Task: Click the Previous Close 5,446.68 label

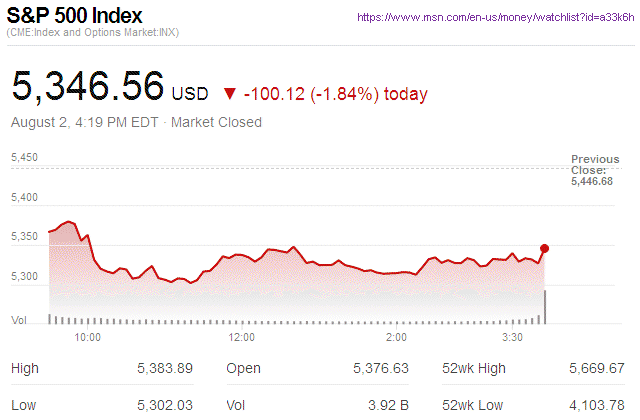Action: click(x=595, y=170)
